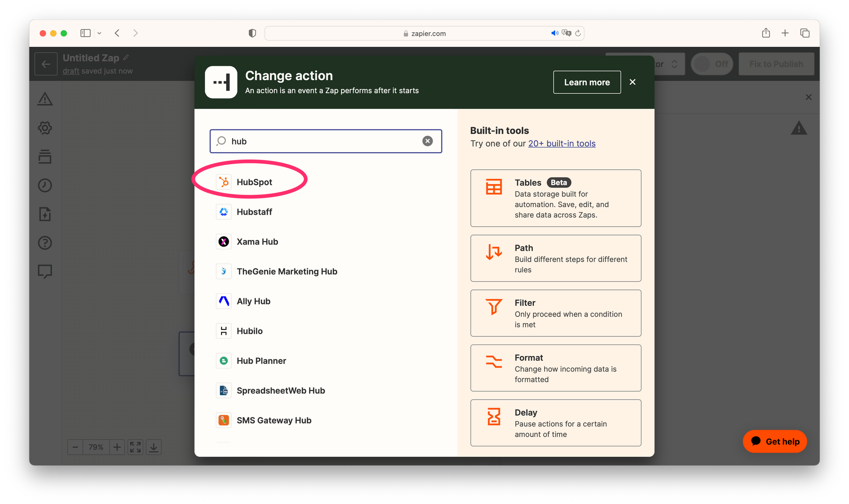Close the Change action dialog

[x=633, y=82]
